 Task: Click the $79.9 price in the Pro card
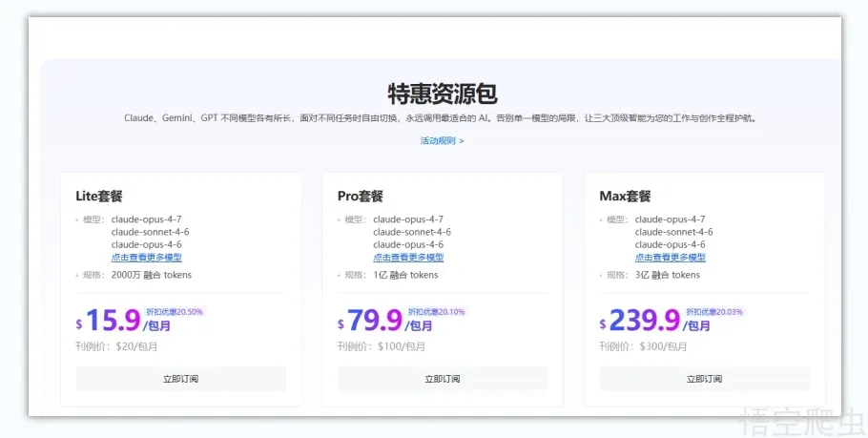point(370,320)
